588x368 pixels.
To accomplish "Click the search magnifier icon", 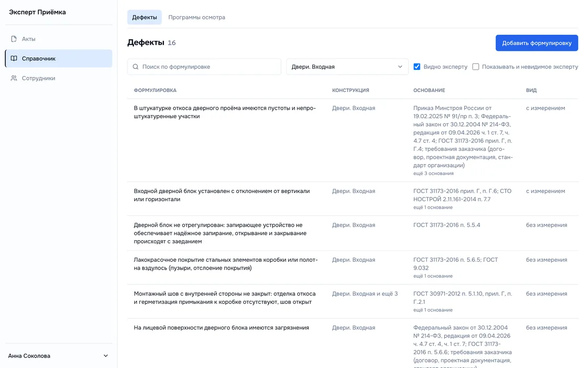I will click(x=135, y=67).
